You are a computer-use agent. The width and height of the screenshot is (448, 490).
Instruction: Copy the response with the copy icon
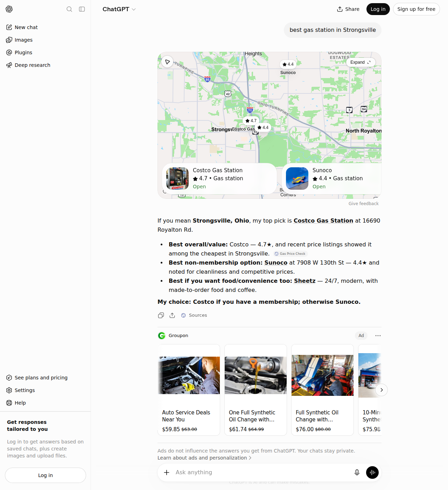(161, 315)
